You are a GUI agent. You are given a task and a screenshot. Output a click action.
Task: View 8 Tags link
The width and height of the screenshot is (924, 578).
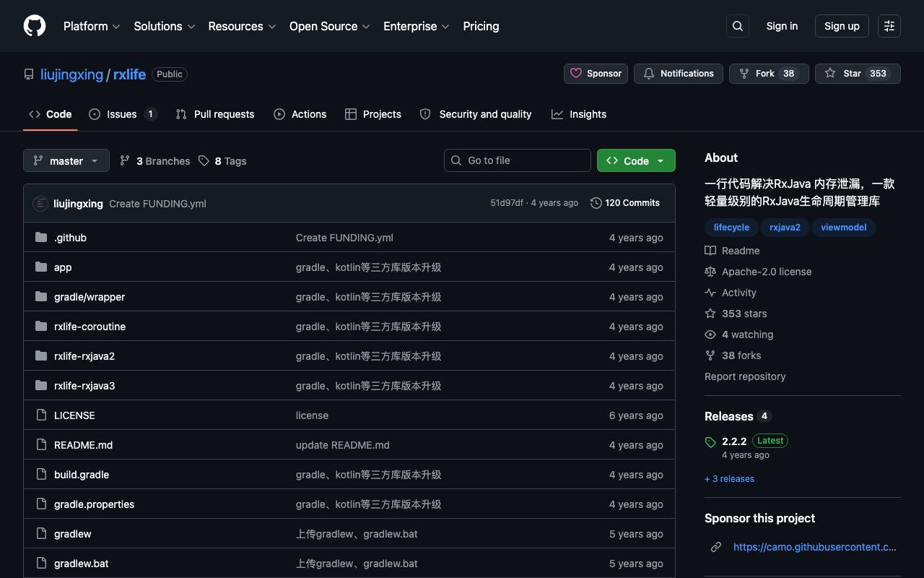pyautogui.click(x=222, y=161)
